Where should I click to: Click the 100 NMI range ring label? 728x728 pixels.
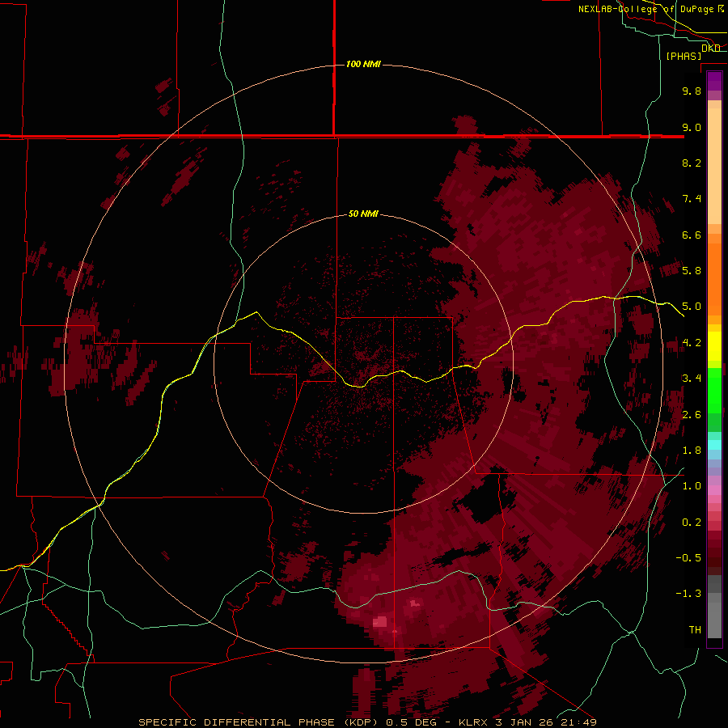click(363, 64)
